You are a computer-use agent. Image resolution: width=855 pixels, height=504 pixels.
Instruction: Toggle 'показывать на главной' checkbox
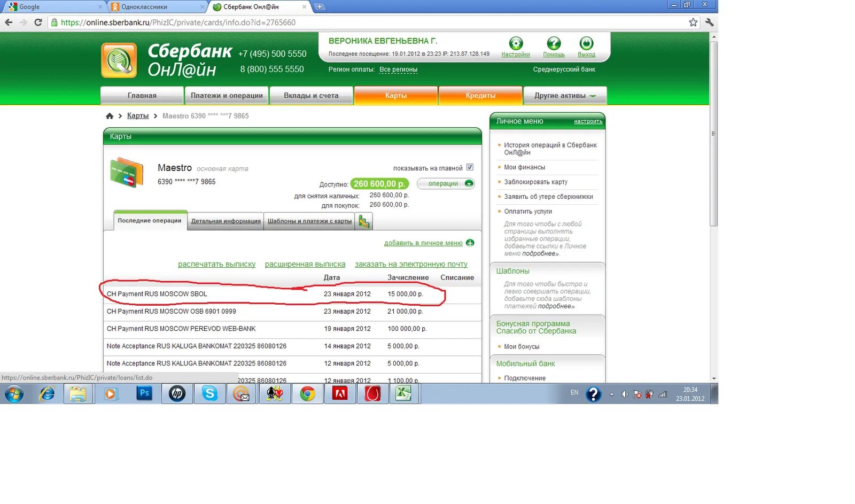[x=470, y=167]
